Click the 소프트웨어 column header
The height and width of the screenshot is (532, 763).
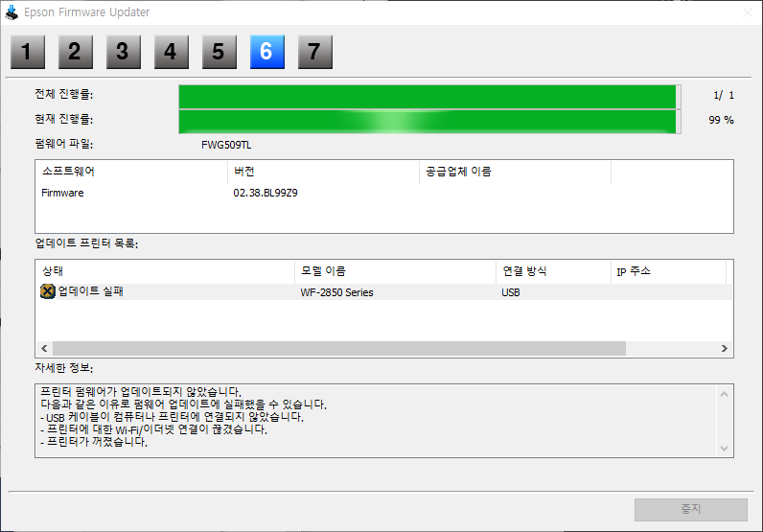pos(131,172)
